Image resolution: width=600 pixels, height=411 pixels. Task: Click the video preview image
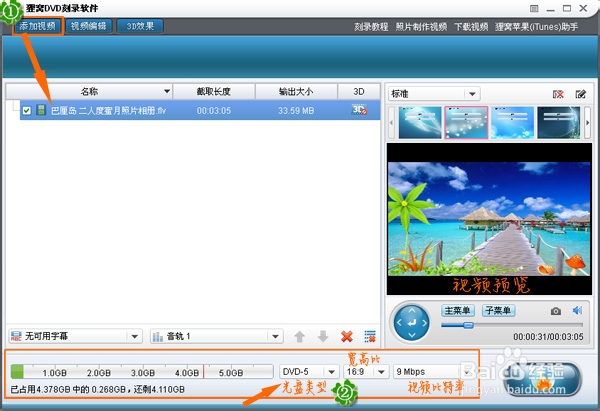(x=489, y=219)
